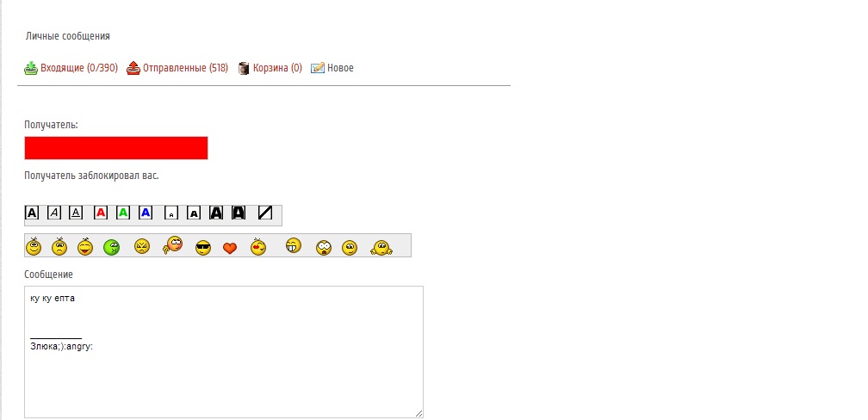Insert the angry frowning smiley
Screen dimensions: 868x420
142,246
